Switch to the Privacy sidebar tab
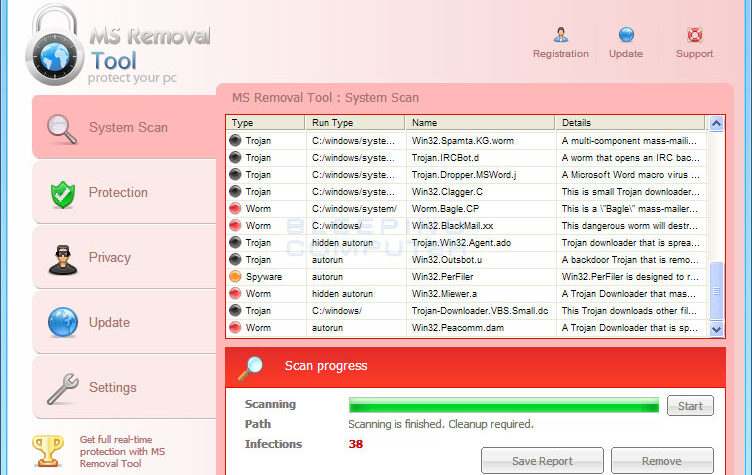 109,257
